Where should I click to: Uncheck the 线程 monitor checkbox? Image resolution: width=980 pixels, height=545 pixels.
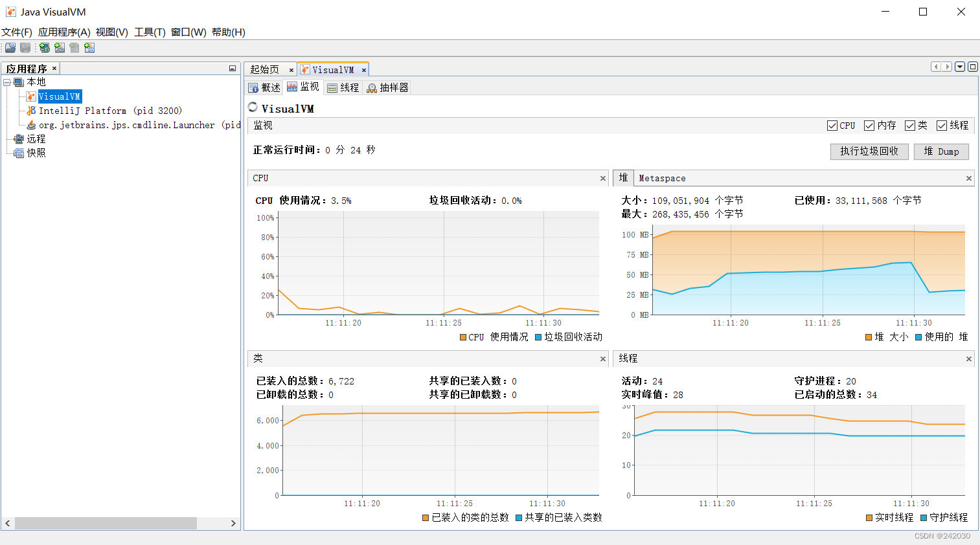tap(942, 126)
